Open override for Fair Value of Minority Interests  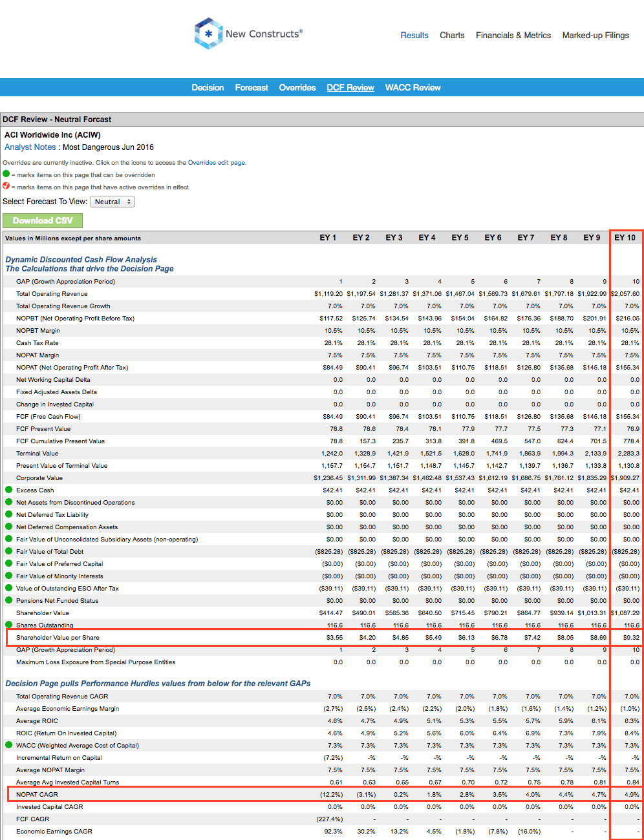[9, 576]
